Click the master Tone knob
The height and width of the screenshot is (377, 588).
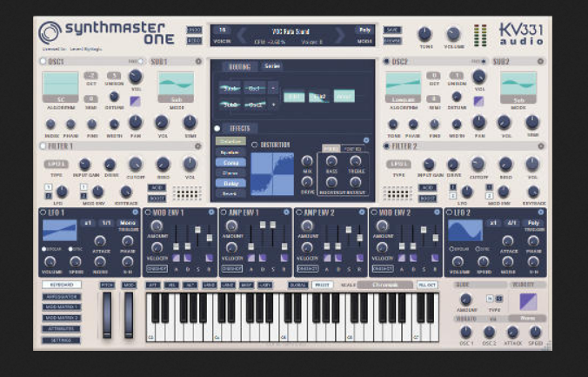[x=424, y=34]
